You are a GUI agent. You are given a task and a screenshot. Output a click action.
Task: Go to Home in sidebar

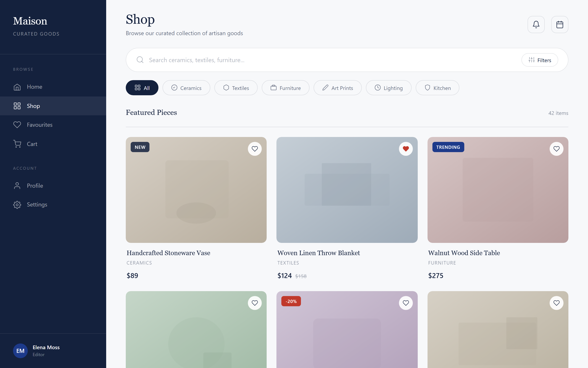pos(53,87)
